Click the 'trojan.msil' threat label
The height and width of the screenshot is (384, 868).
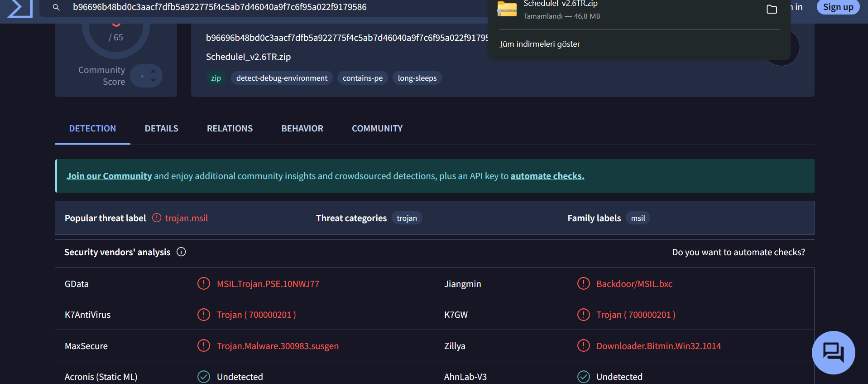point(187,218)
